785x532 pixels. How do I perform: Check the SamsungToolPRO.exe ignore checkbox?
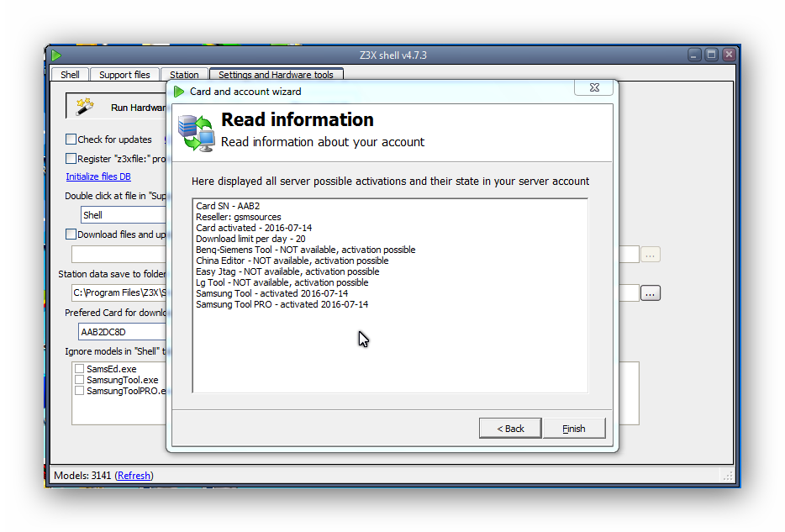point(79,391)
